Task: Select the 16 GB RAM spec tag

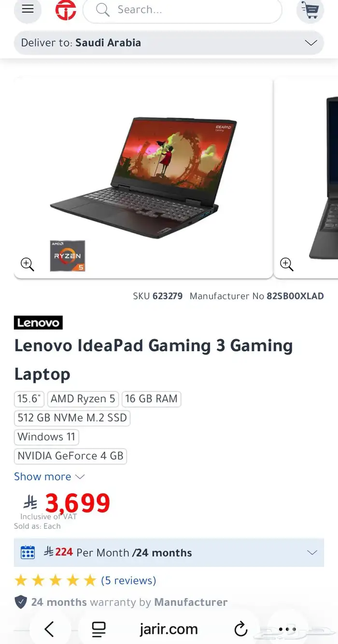Action: 151,399
